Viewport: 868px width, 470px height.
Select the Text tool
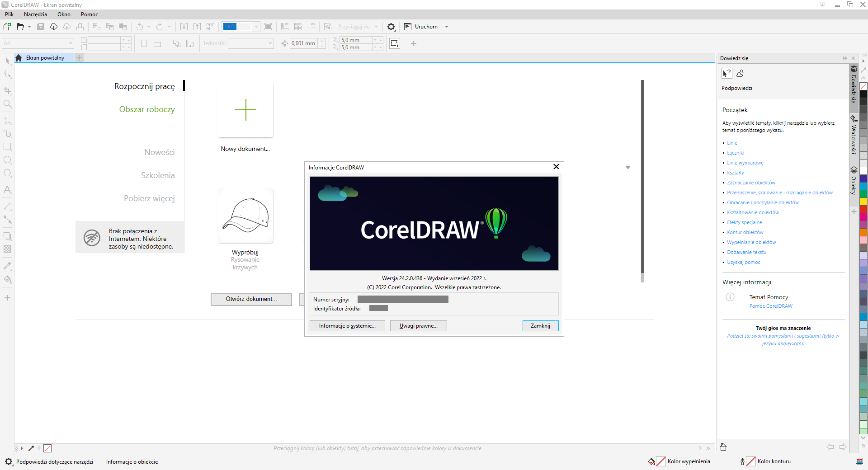[7, 190]
